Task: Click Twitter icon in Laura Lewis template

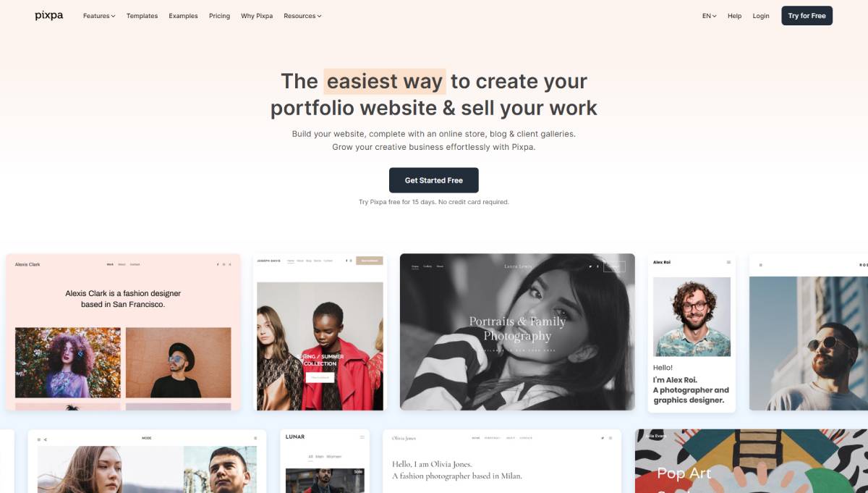Action: coord(590,266)
